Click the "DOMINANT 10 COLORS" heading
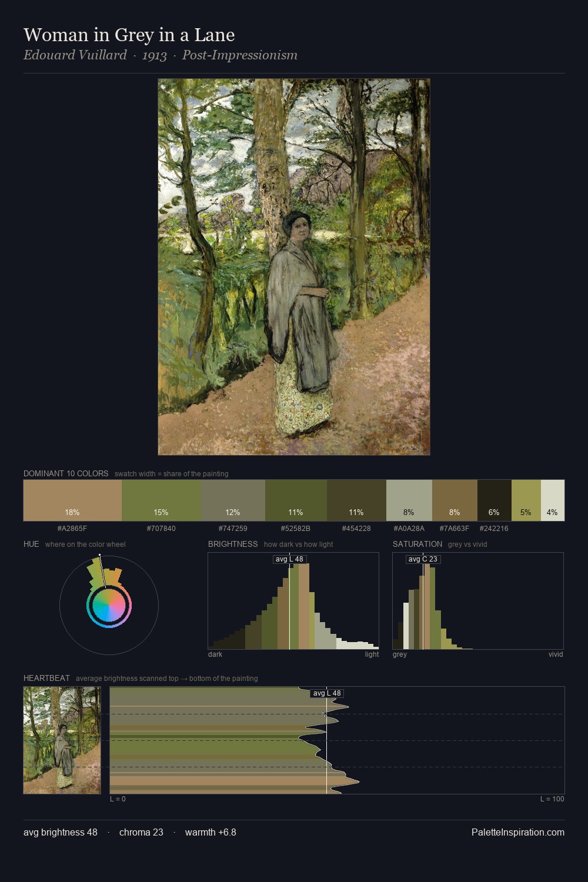The width and height of the screenshot is (588, 882). pos(66,473)
